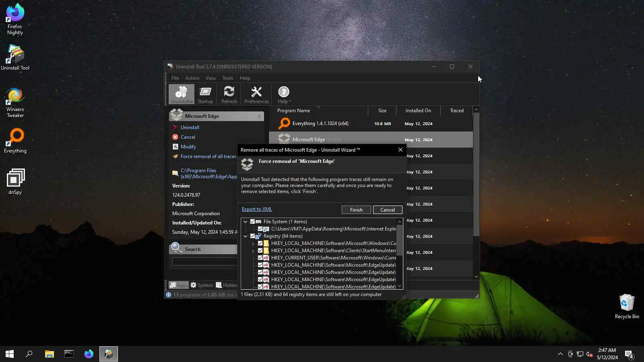This screenshot has height=362, width=644.
Task: Click the Cancel button in the wizard
Action: [388, 210]
